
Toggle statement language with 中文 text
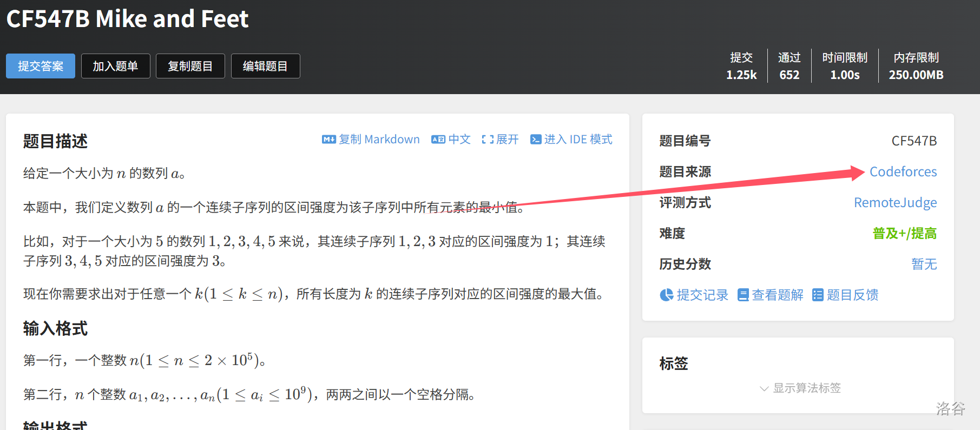[x=459, y=140]
